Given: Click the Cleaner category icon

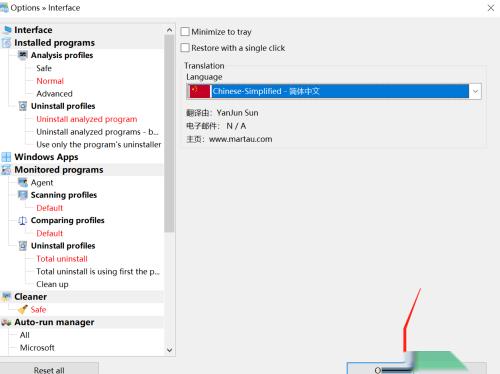Looking at the screenshot, I should click(6, 297).
